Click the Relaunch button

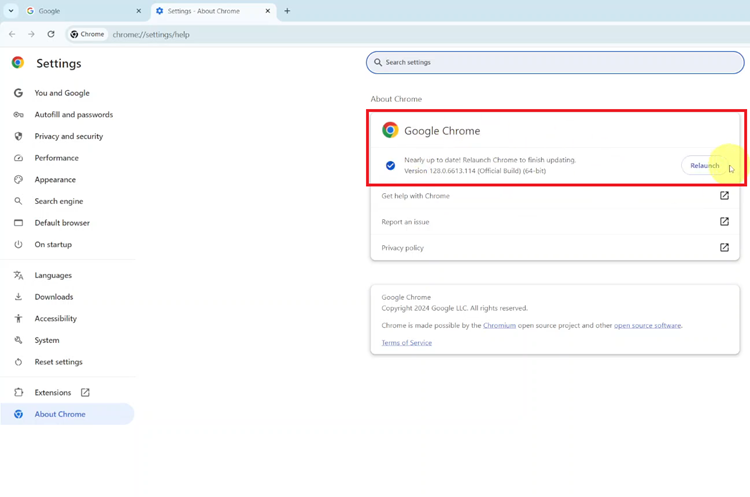704,166
